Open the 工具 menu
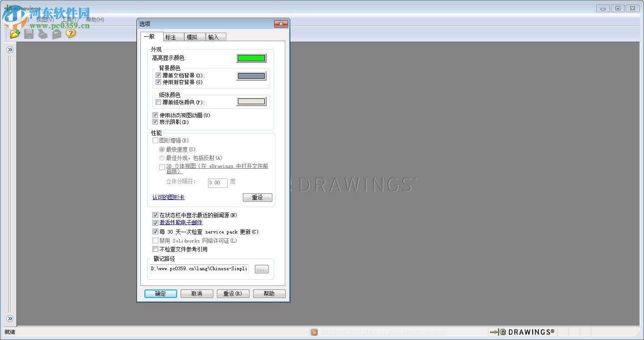The height and width of the screenshot is (340, 644). (x=70, y=20)
